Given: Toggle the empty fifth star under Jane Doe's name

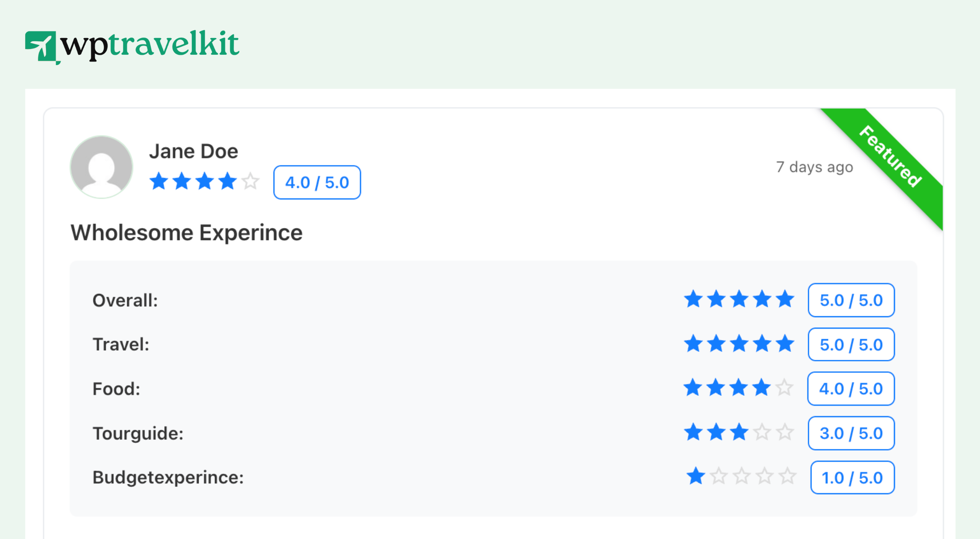Looking at the screenshot, I should tap(251, 182).
